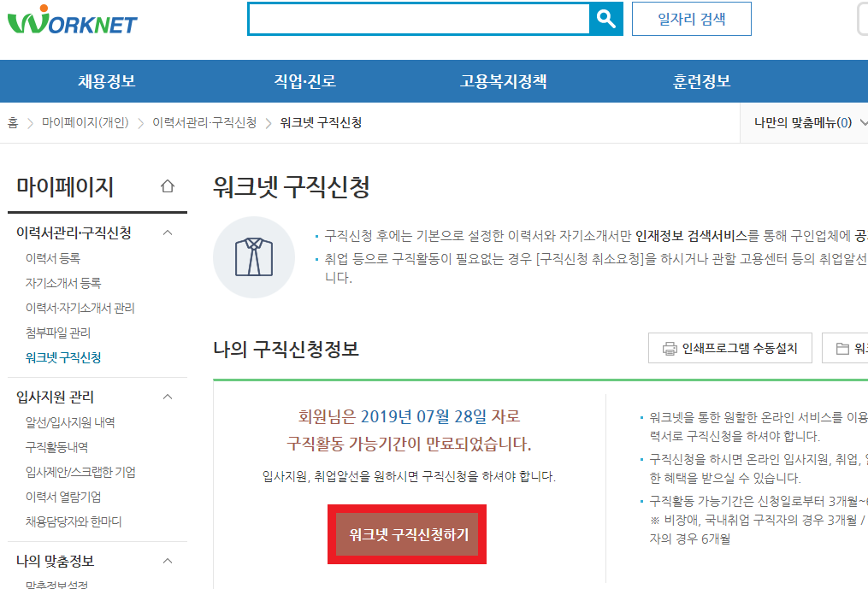Viewport: 868px width, 589px height.
Task: Click the job search input field
Action: (419, 18)
